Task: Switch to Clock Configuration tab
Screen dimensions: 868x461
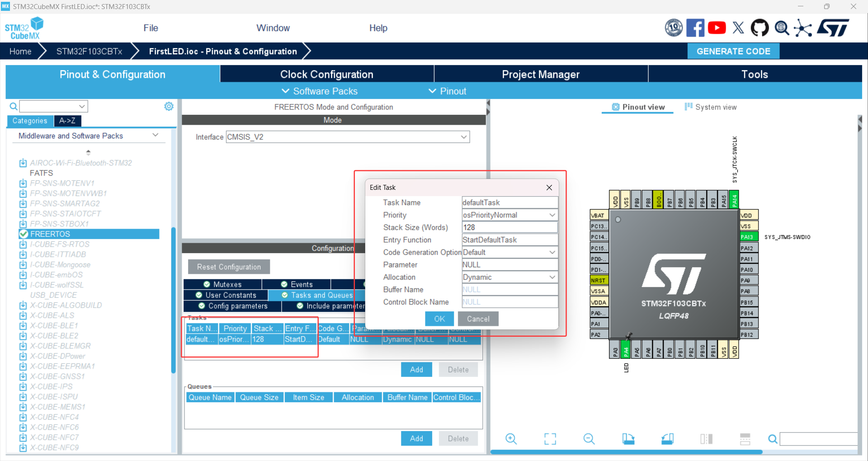Action: (x=327, y=74)
